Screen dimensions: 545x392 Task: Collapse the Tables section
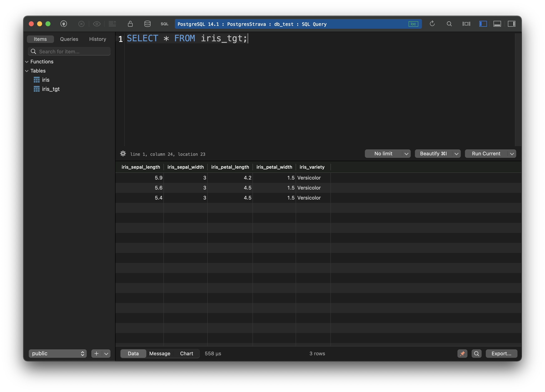[27, 71]
